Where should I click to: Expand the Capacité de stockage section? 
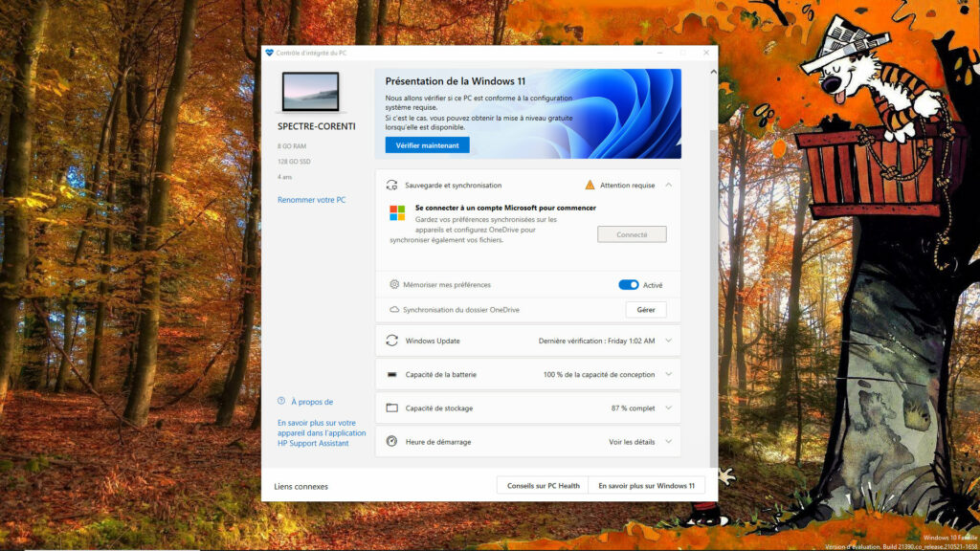pos(669,408)
